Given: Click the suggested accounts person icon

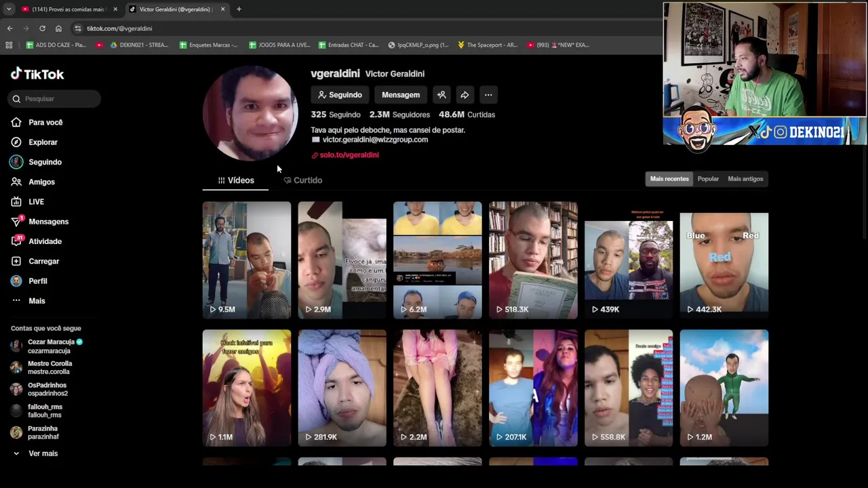Looking at the screenshot, I should [x=441, y=95].
